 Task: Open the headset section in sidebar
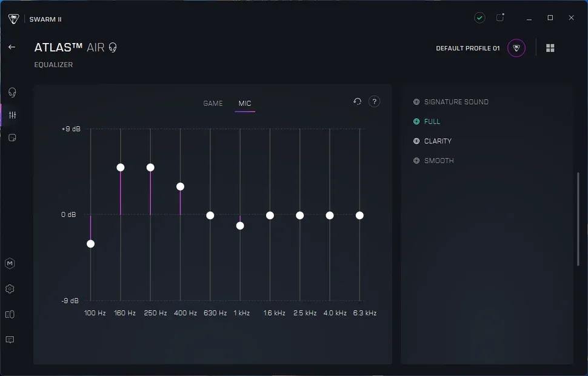tap(12, 93)
